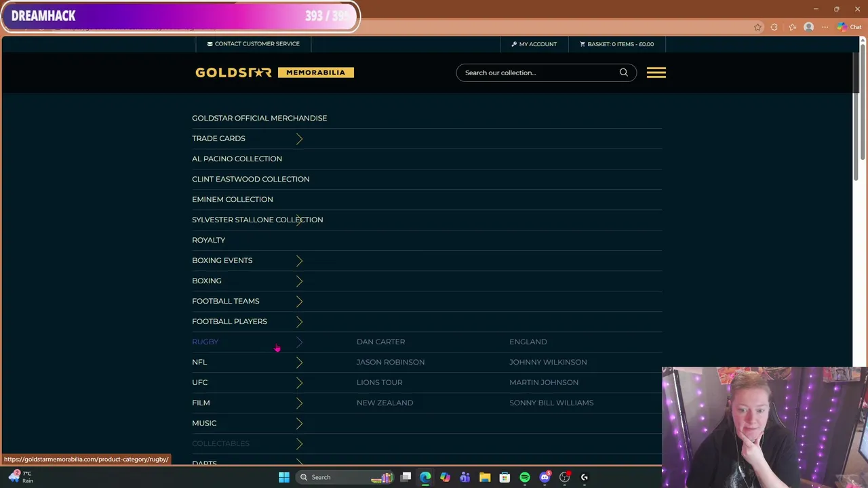This screenshot has width=868, height=488.
Task: Expand Boxing Events submenu arrow
Action: (x=299, y=260)
